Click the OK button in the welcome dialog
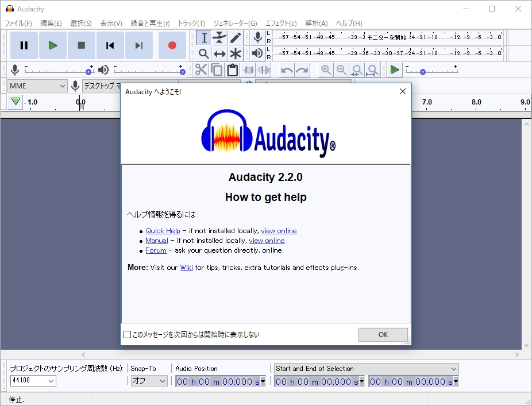 coord(383,334)
